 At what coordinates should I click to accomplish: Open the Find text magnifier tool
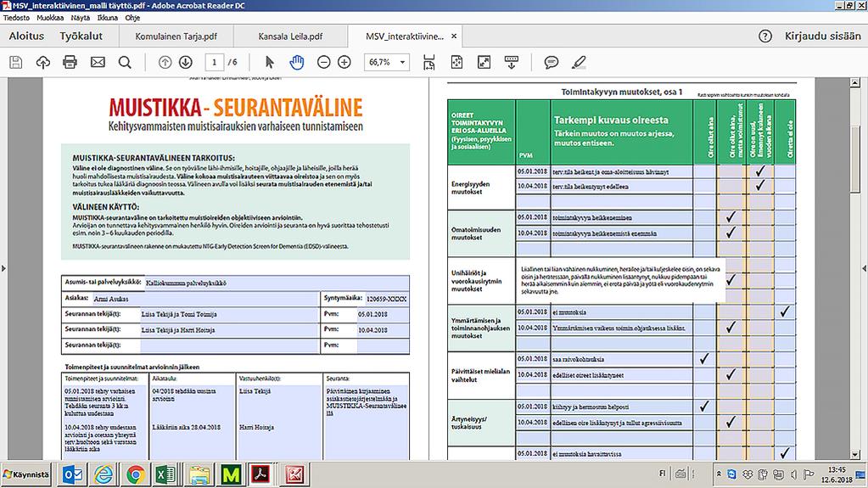coord(125,63)
